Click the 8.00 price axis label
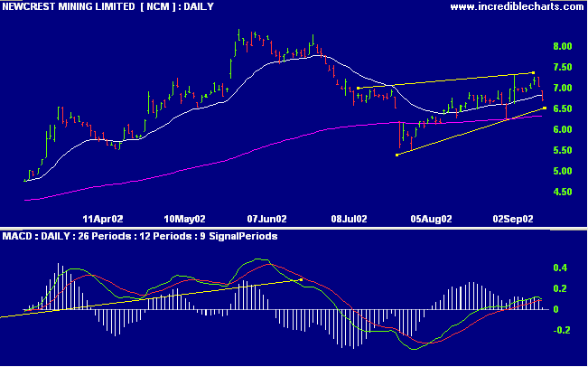This screenshot has height=367, width=588. [x=562, y=46]
